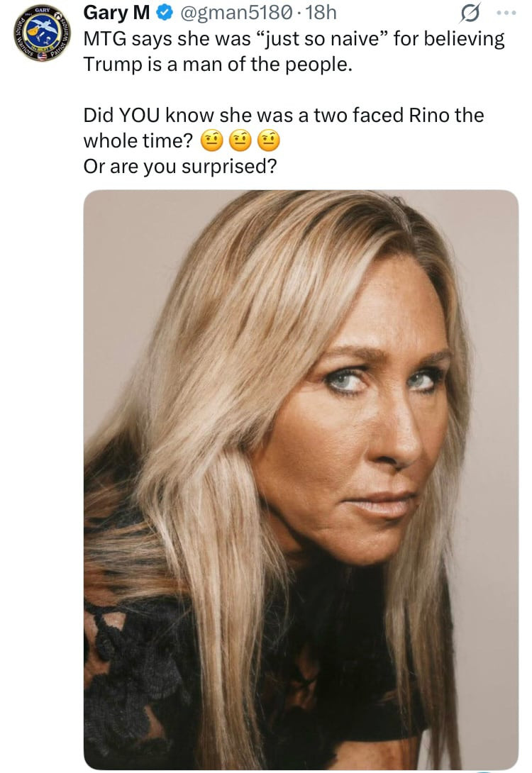Enlarge the photo attached to the tweet
The width and height of the screenshot is (532, 773).
pos(301,479)
